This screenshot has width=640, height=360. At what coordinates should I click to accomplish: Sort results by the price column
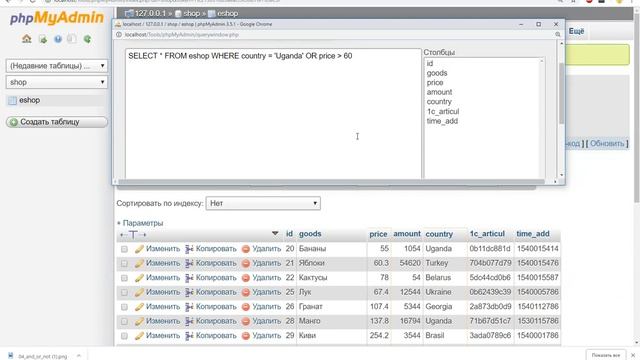pyautogui.click(x=378, y=234)
